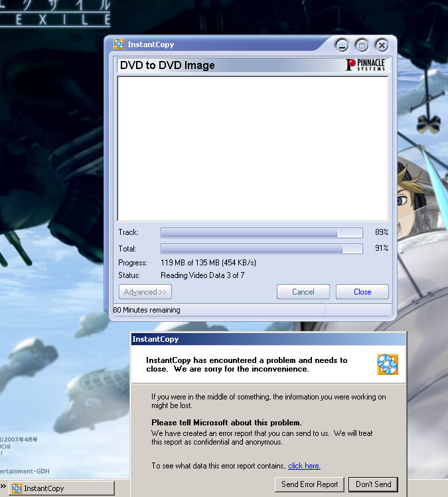Expand the taskbar chevron arrows
Image resolution: width=448 pixels, height=497 pixels.
pyautogui.click(x=3, y=486)
